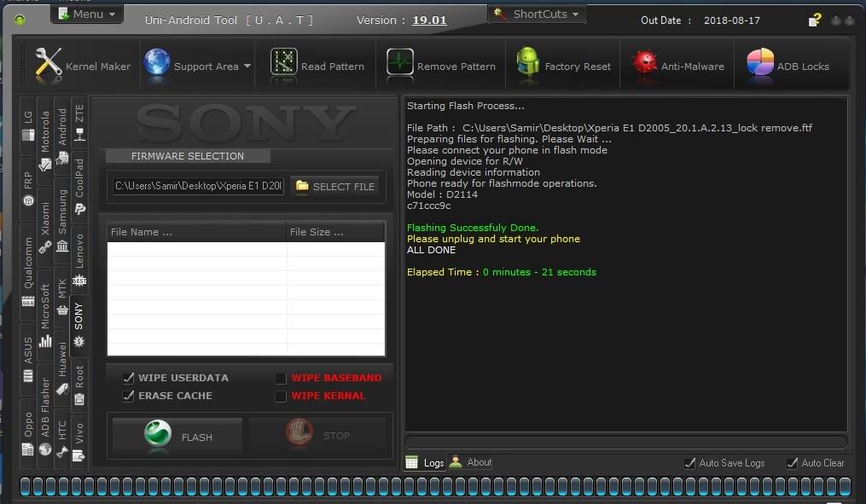The width and height of the screenshot is (866, 504).
Task: Open the Huawei vertical tab
Action: 62,368
